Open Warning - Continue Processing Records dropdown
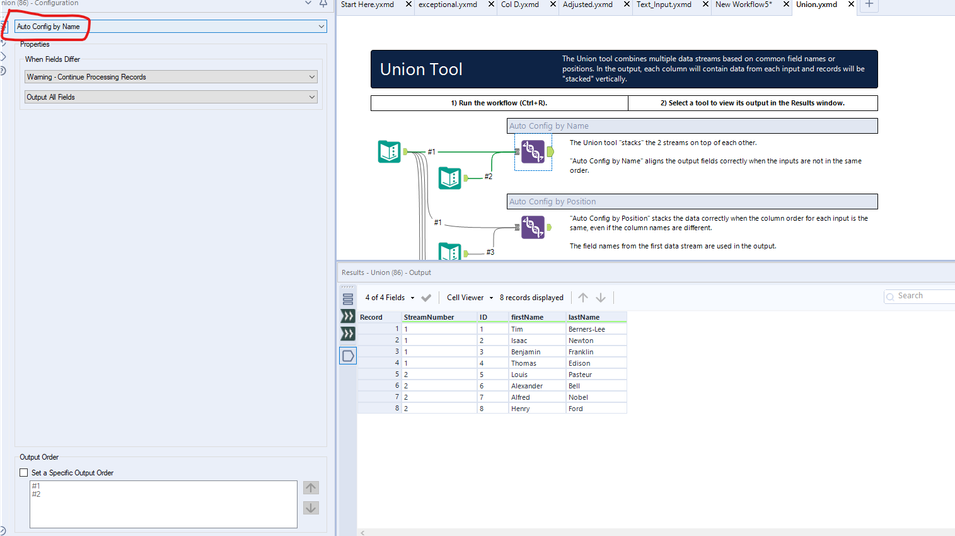Viewport: 955px width, 536px height. click(171, 77)
